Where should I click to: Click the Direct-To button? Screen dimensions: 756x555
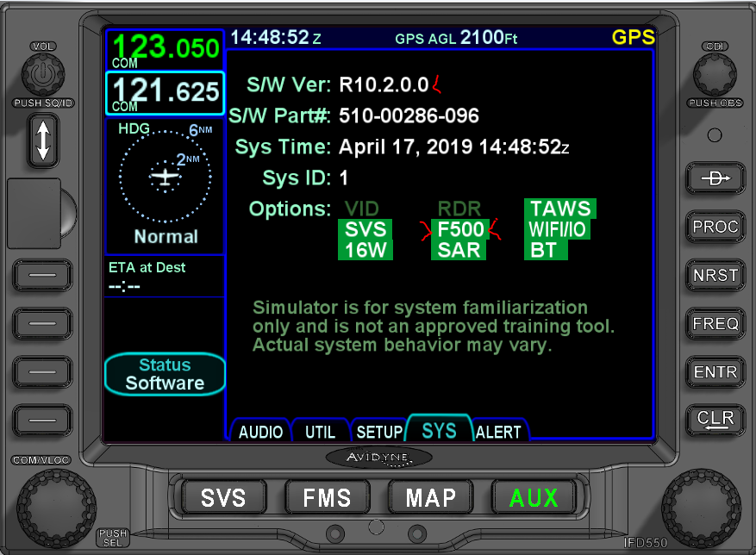[715, 178]
